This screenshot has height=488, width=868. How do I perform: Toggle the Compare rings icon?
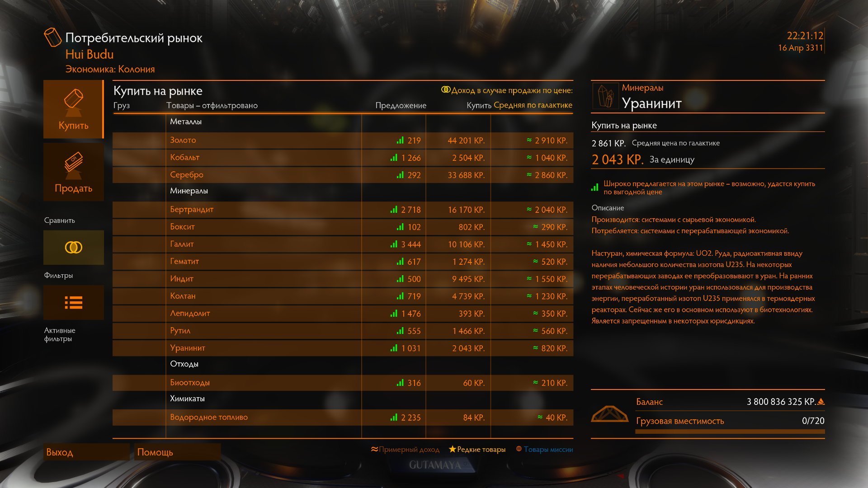click(x=73, y=247)
